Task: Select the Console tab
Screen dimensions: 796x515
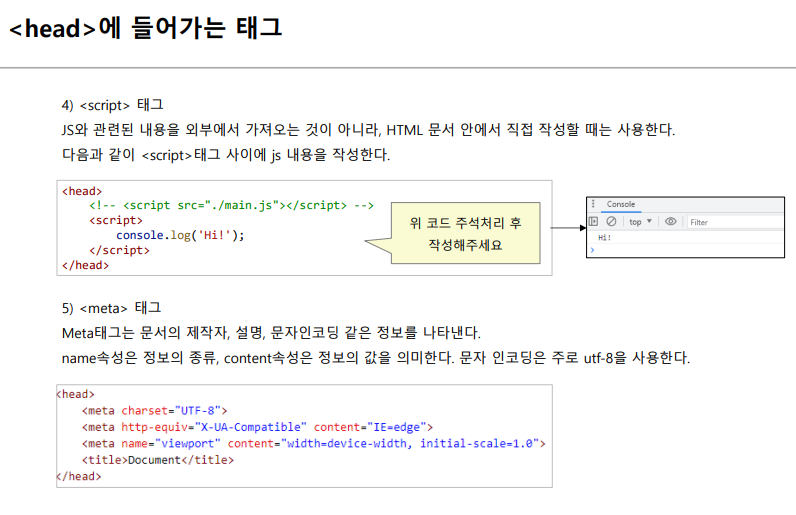Action: (x=621, y=204)
